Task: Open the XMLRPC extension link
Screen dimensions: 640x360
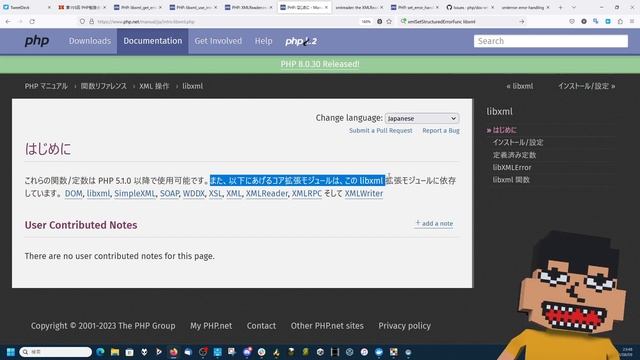Action: [x=307, y=193]
